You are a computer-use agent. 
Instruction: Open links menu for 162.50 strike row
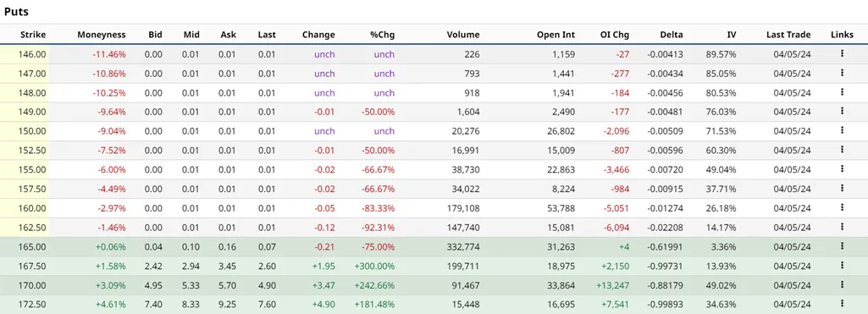pyautogui.click(x=842, y=227)
